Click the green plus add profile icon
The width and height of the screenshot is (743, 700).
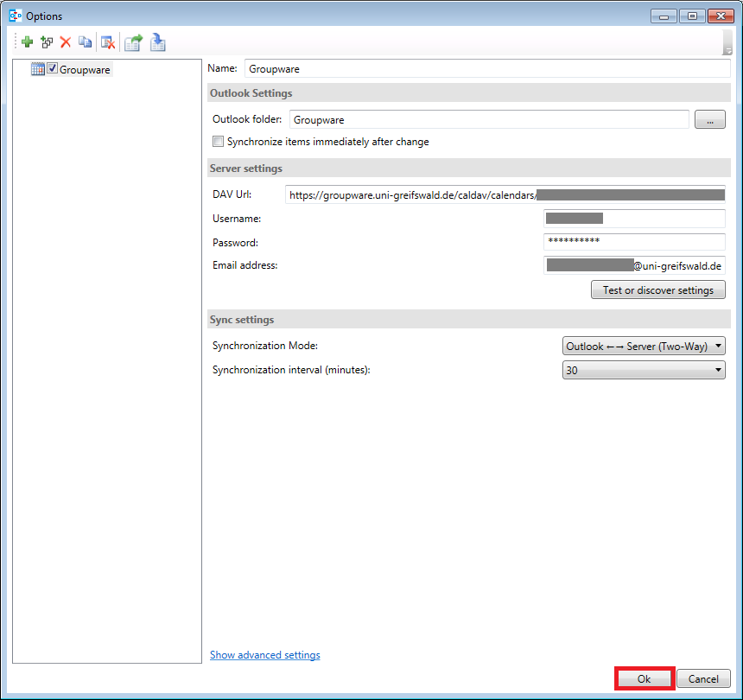coord(27,41)
